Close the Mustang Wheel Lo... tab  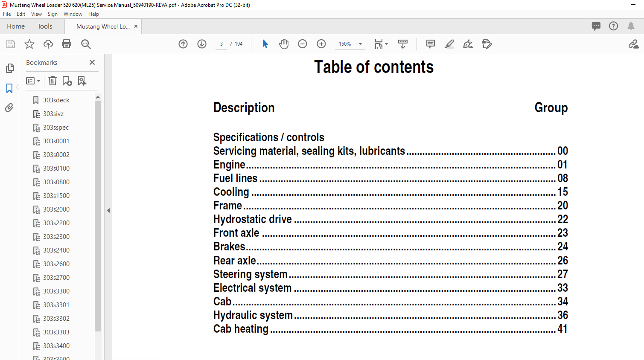[136, 26]
